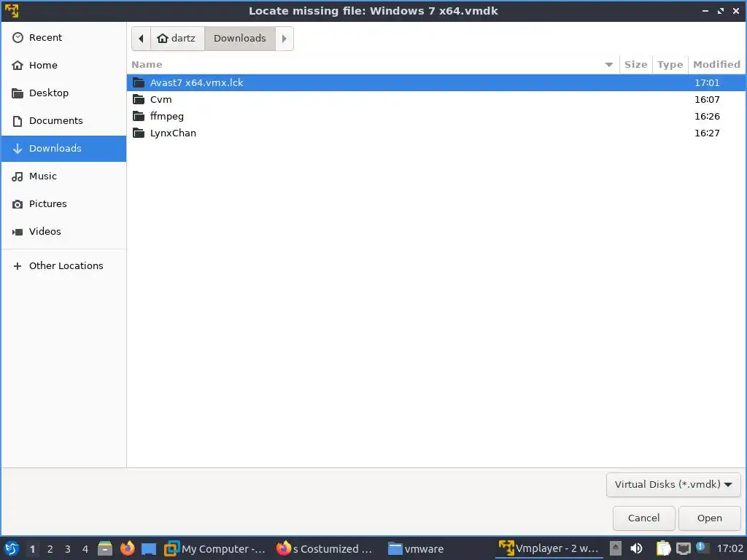Viewport: 747px width, 560px height.
Task: Click the show desktop taskbar icon
Action: click(149, 549)
